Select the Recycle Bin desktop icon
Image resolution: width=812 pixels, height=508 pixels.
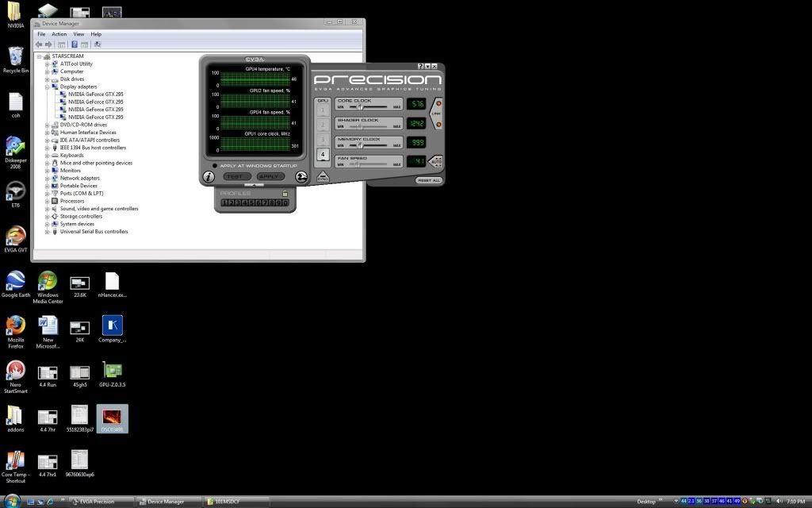point(16,60)
